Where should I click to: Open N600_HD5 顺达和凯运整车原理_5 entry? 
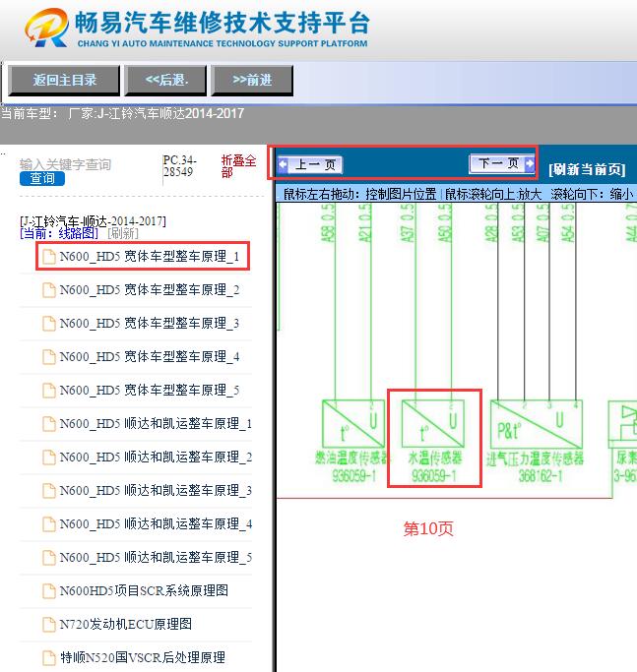point(156,557)
